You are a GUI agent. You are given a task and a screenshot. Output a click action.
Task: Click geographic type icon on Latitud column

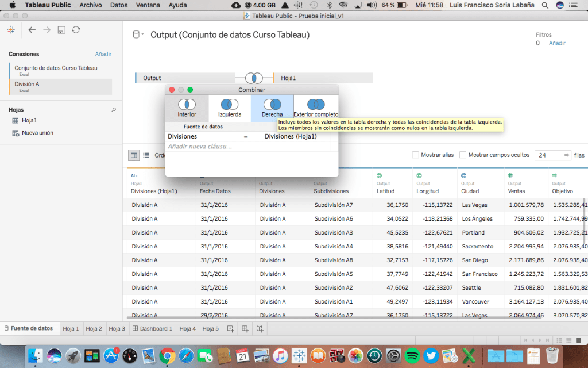379,175
